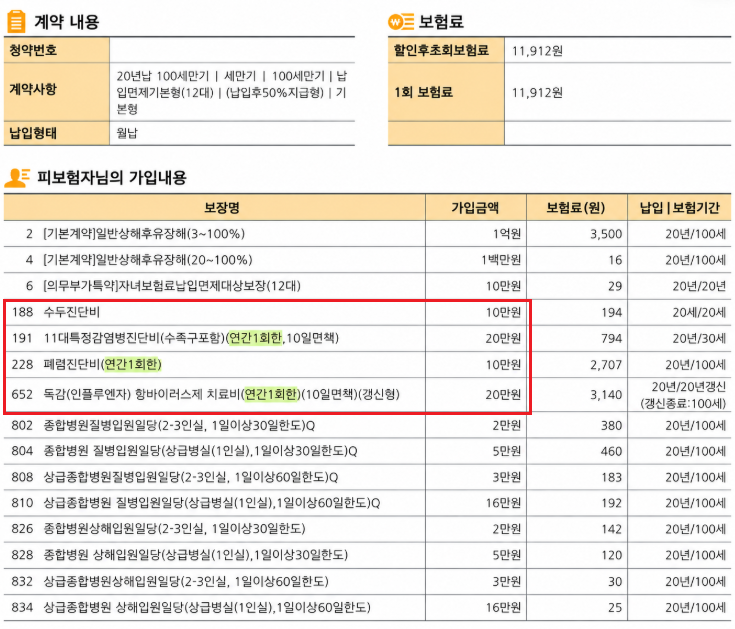Viewport: 735px width, 629px height.
Task: Click the 피보험자님의 가입내용 person icon
Action: tap(17, 178)
